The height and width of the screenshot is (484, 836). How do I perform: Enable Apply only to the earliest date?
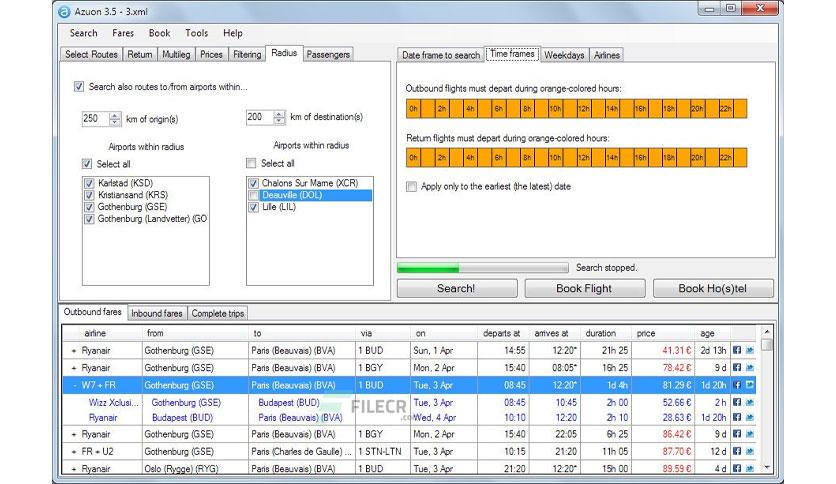[x=411, y=187]
